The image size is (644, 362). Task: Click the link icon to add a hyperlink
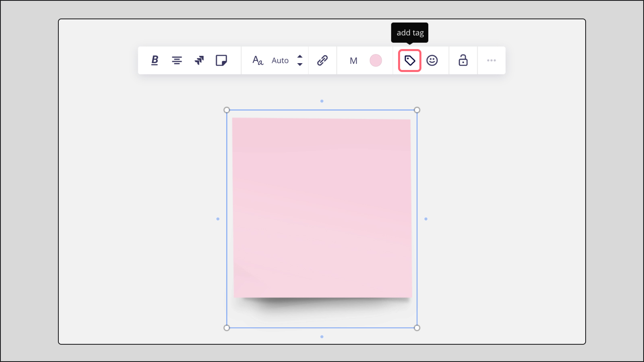pyautogui.click(x=322, y=60)
